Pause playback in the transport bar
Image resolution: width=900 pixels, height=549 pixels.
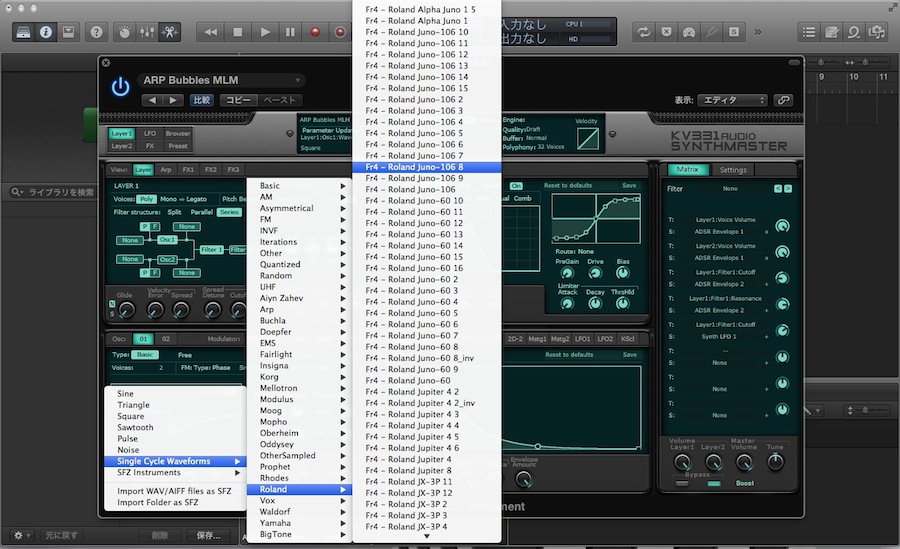pyautogui.click(x=290, y=32)
